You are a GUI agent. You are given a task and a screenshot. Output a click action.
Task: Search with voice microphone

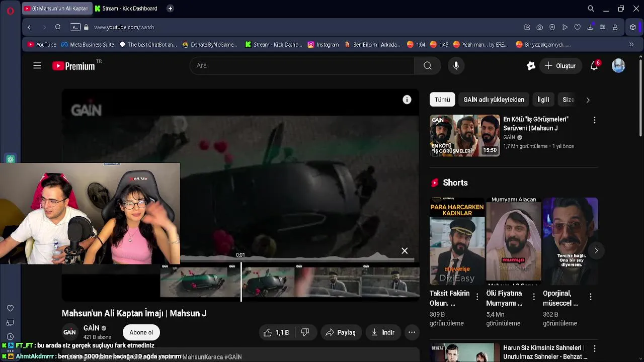tap(456, 66)
